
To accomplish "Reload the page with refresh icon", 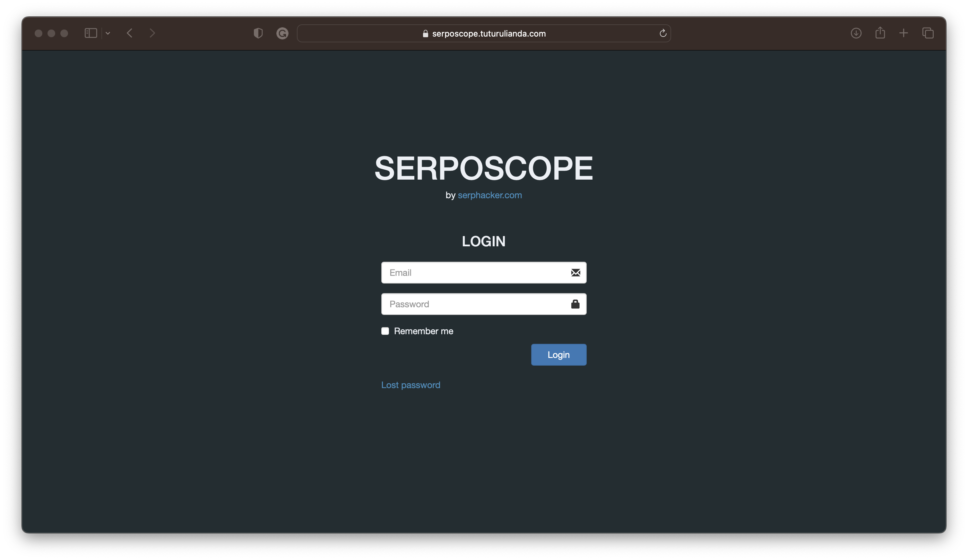I will click(x=663, y=33).
